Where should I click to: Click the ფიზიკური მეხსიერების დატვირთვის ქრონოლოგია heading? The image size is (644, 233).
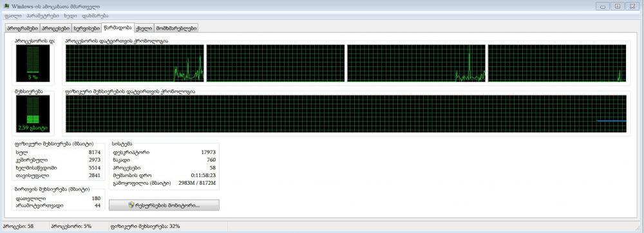pyautogui.click(x=130, y=91)
